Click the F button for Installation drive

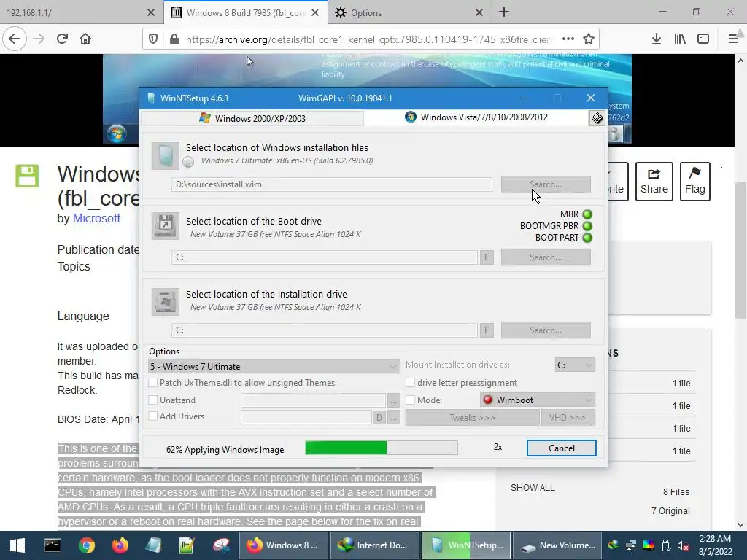(x=487, y=330)
